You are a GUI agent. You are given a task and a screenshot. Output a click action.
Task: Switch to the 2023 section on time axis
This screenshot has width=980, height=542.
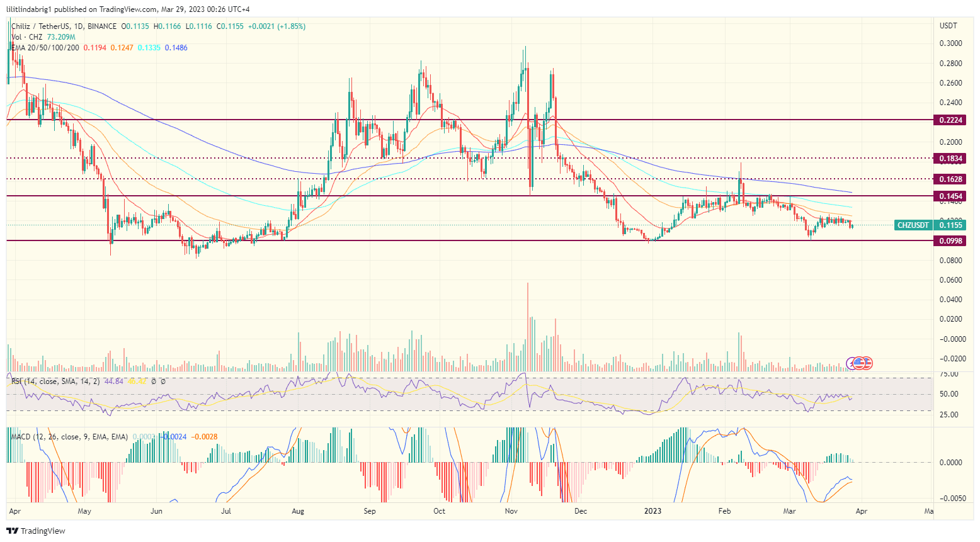pyautogui.click(x=652, y=511)
